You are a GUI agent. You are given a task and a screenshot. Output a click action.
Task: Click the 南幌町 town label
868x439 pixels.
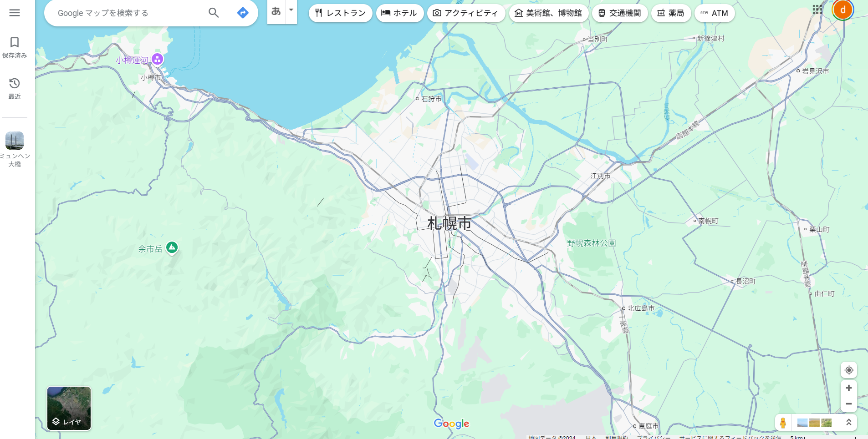pyautogui.click(x=708, y=221)
